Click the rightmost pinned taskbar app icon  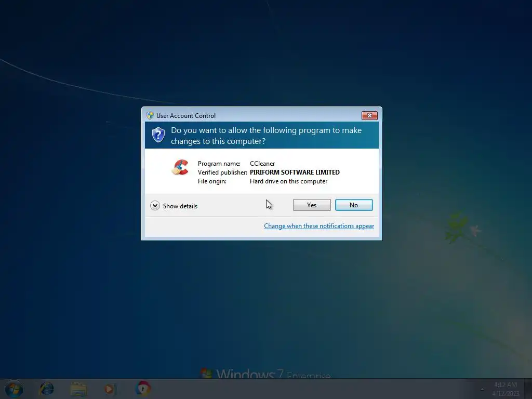[143, 388]
